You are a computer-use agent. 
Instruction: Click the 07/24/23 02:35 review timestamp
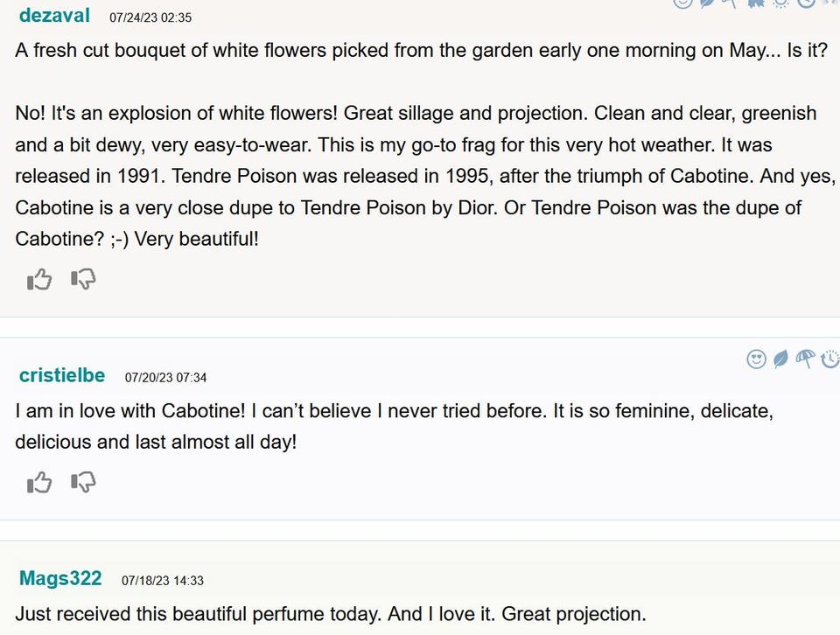click(150, 17)
